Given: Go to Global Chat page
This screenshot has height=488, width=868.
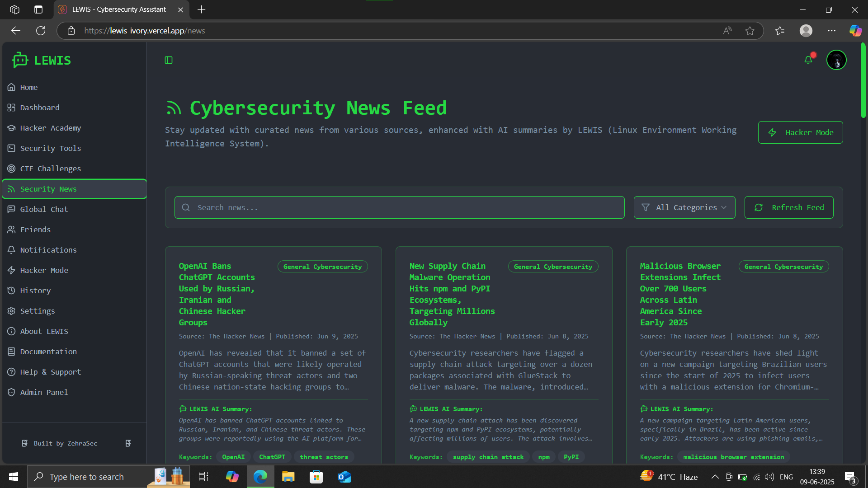Looking at the screenshot, I should (44, 209).
